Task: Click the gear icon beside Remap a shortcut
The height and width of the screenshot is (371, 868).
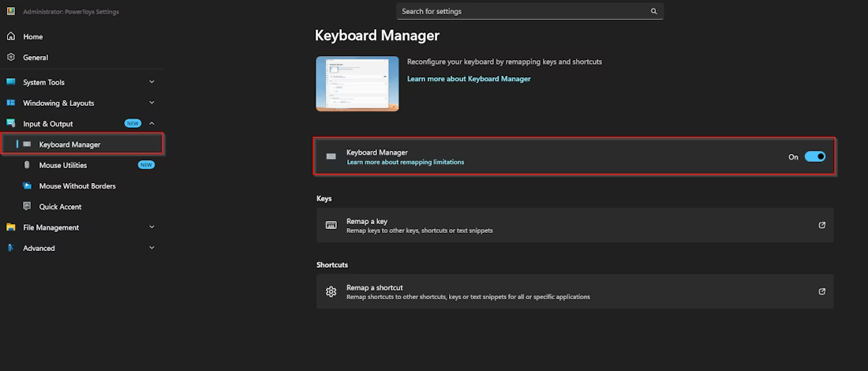Action: click(331, 292)
